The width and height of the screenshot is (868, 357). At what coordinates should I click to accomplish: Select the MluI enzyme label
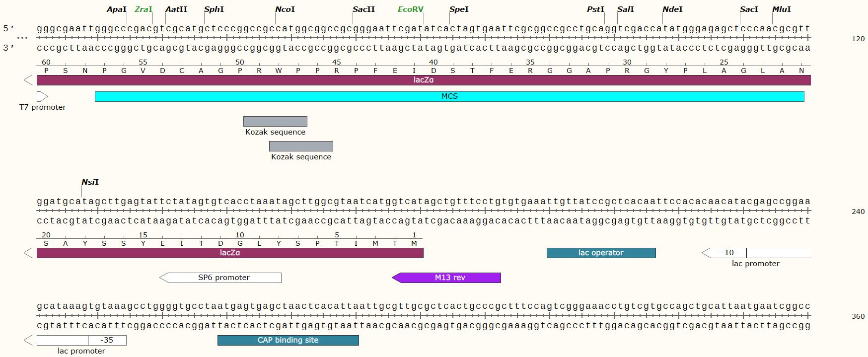point(781,9)
